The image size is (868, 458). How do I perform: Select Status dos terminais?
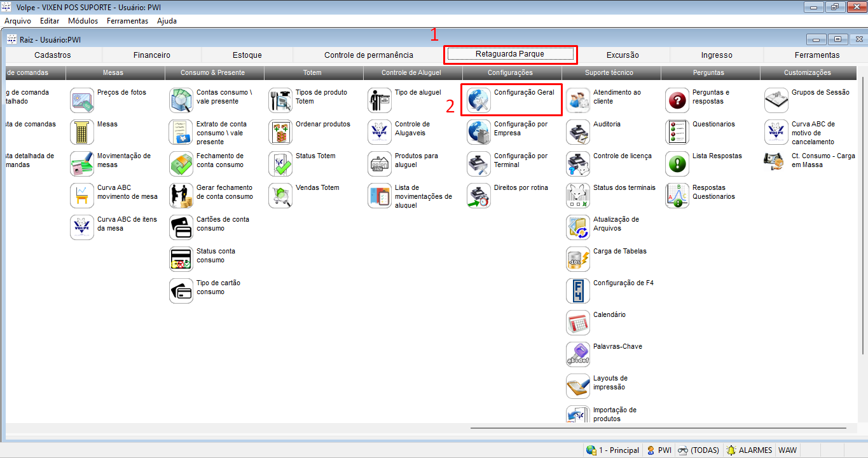577,195
